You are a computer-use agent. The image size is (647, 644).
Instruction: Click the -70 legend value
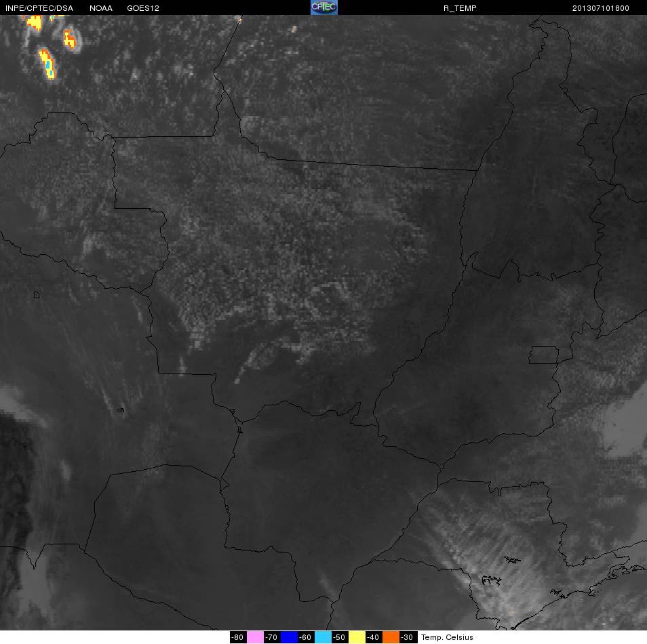tap(271, 637)
